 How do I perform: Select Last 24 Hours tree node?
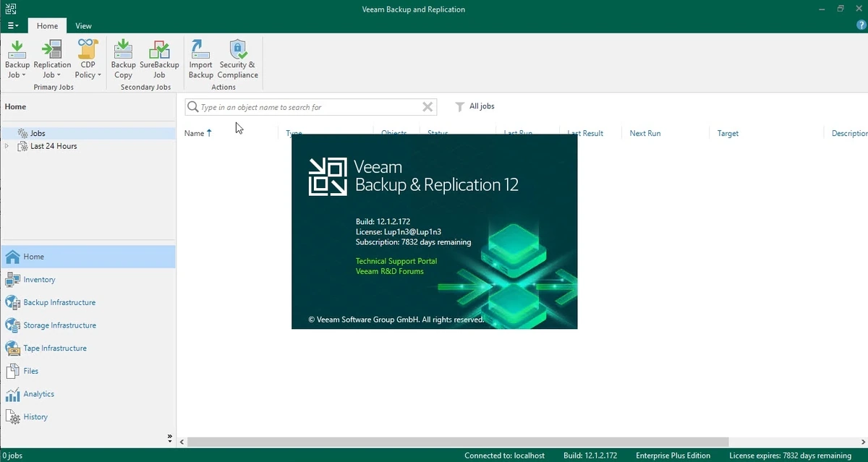pos(54,146)
